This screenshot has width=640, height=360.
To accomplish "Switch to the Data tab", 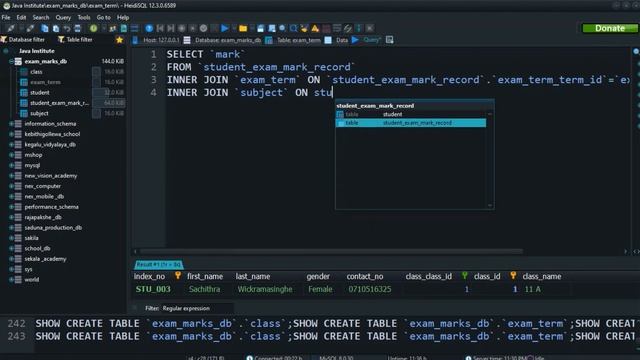I will [x=337, y=40].
